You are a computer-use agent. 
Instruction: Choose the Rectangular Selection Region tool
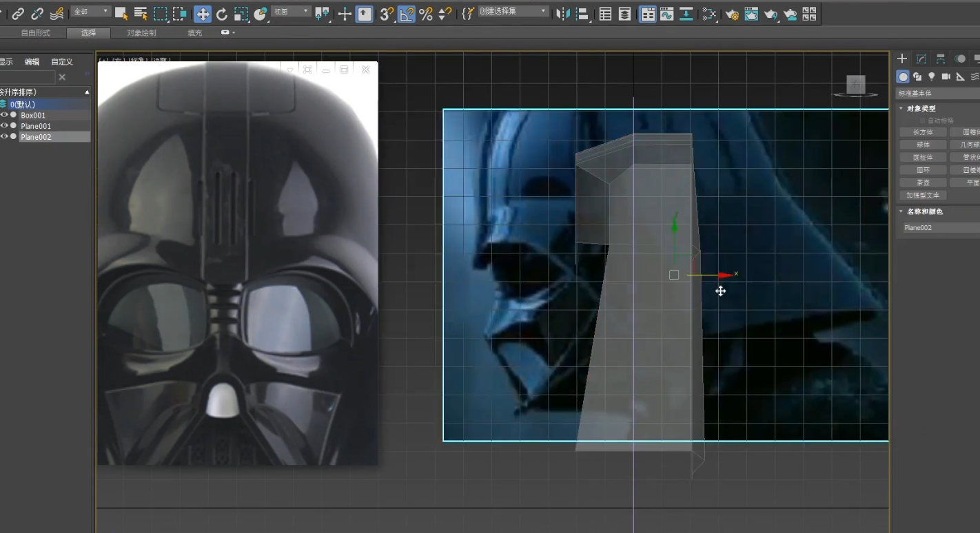tap(161, 13)
